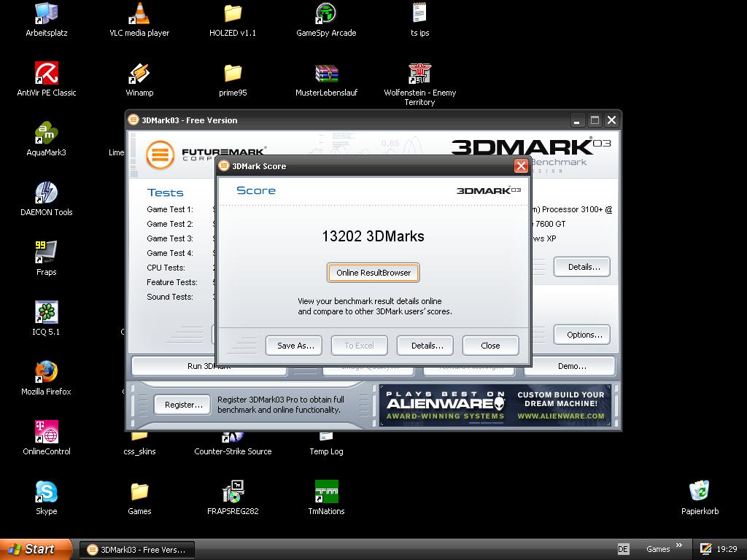Screen dimensions: 747x560
Task: Expand the Games toolbar chevron in taskbar
Action: pyautogui.click(x=679, y=545)
